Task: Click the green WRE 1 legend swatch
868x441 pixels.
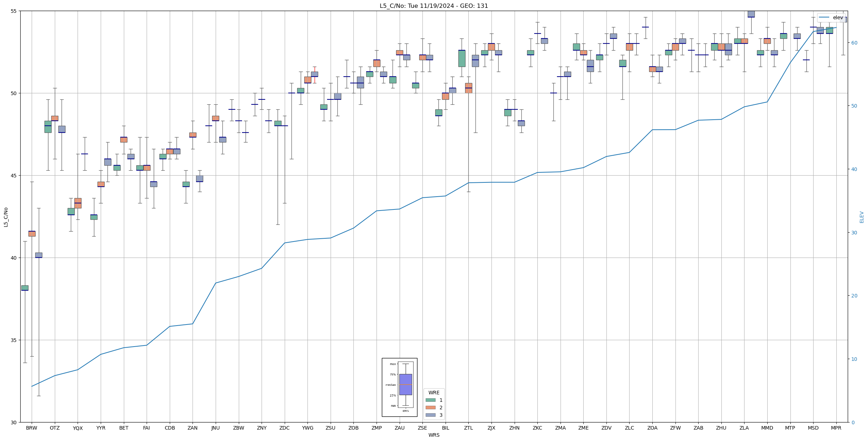Action: click(430, 400)
